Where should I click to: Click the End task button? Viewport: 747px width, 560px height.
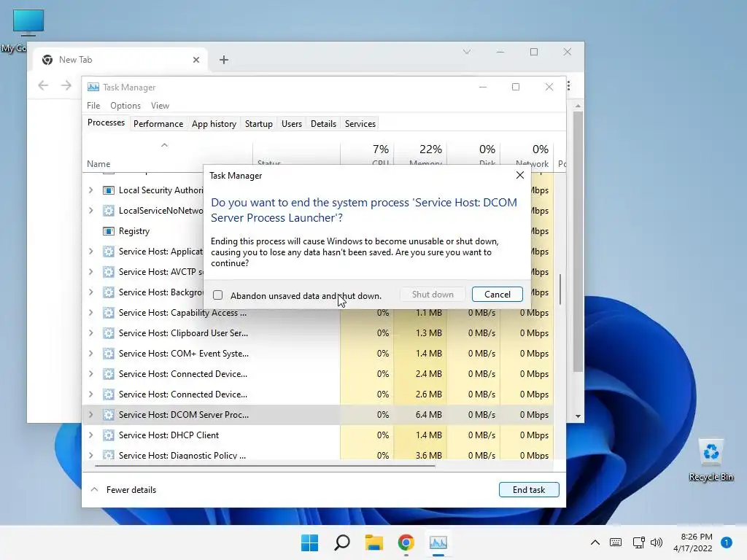pyautogui.click(x=529, y=489)
